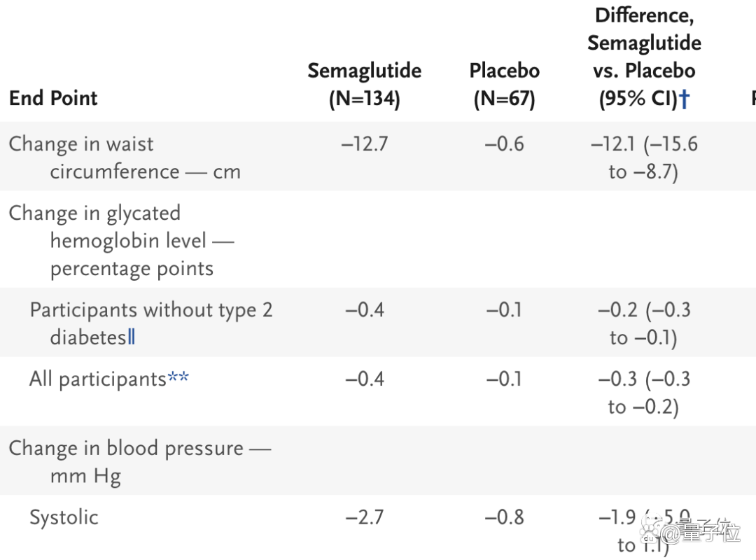Click the Systolic row label
This screenshot has width=756, height=560.
(x=64, y=517)
